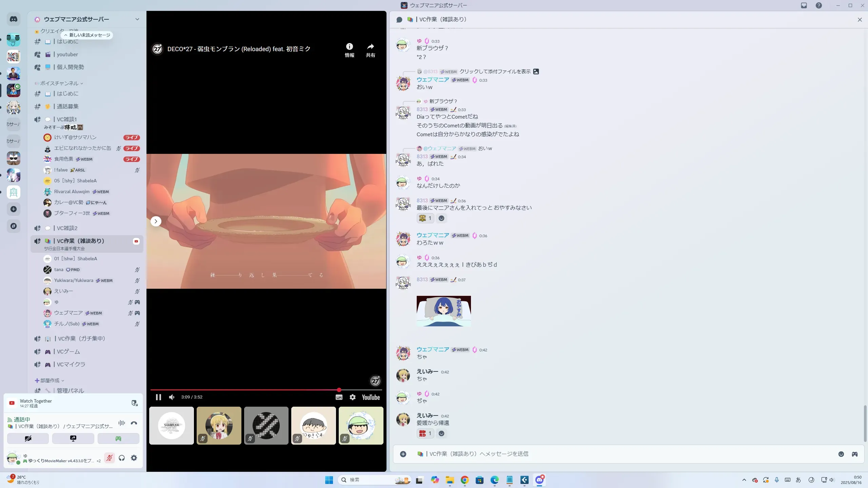Viewport: 868px width, 488px height.
Task: Toggle headphone deafen button
Action: [122, 458]
